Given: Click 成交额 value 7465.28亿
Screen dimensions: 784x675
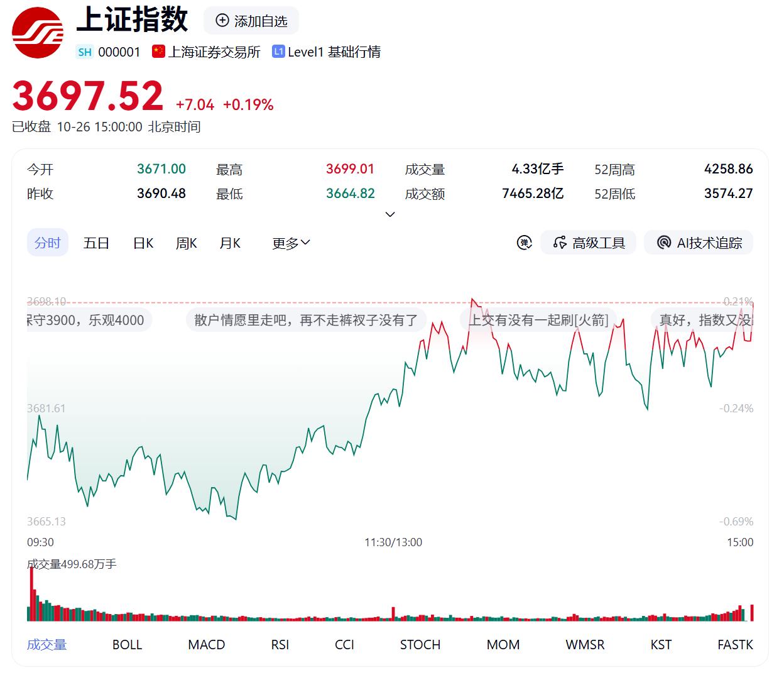Looking at the screenshot, I should (533, 194).
